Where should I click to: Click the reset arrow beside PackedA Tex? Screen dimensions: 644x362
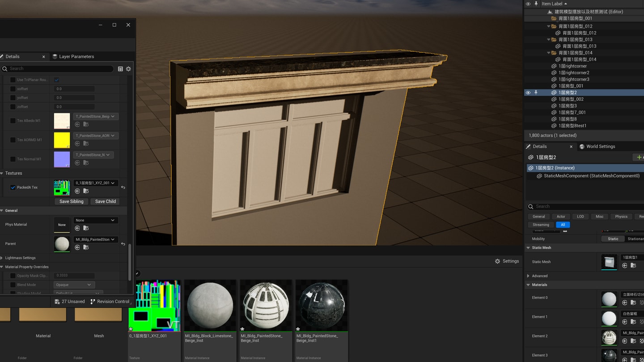tap(123, 187)
